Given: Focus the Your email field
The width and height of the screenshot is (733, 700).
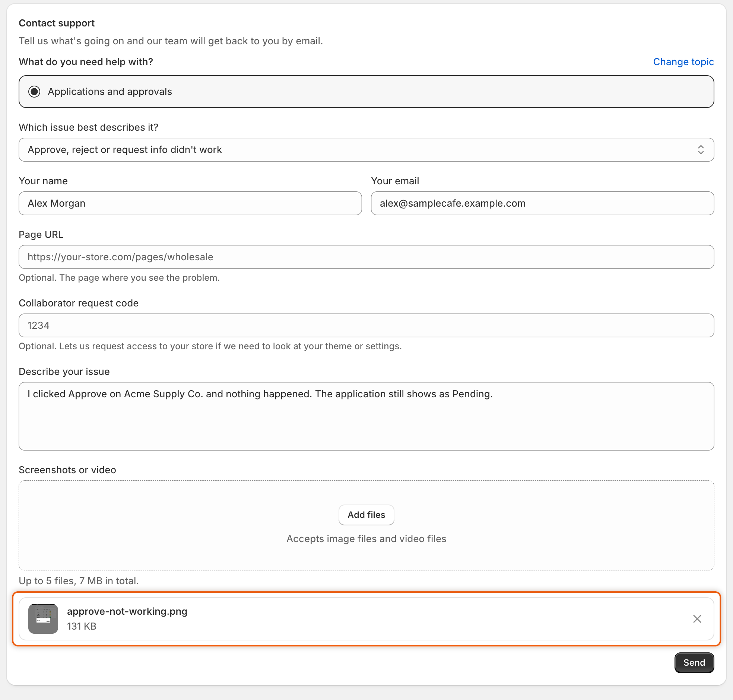Looking at the screenshot, I should (x=542, y=203).
